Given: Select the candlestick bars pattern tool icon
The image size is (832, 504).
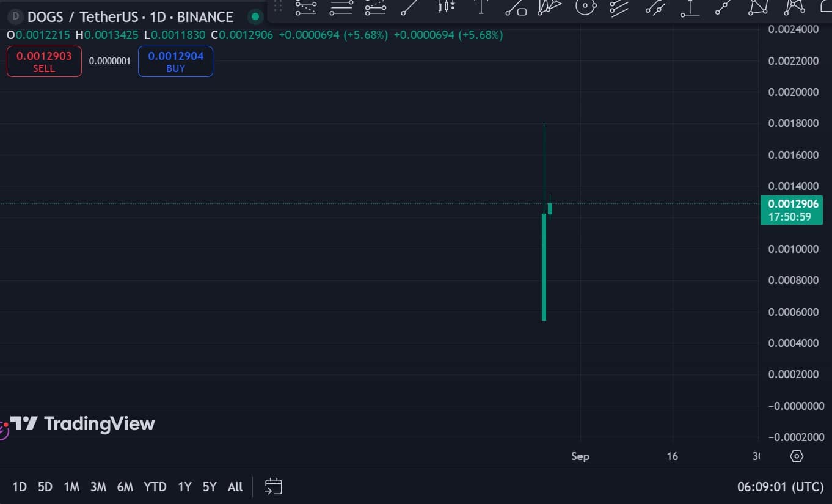Looking at the screenshot, I should [447, 7].
